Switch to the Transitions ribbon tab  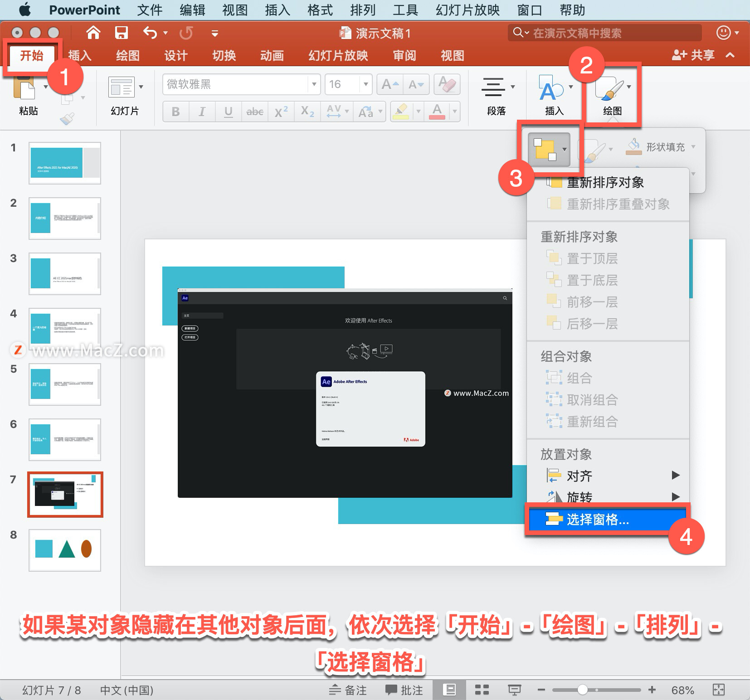click(224, 55)
